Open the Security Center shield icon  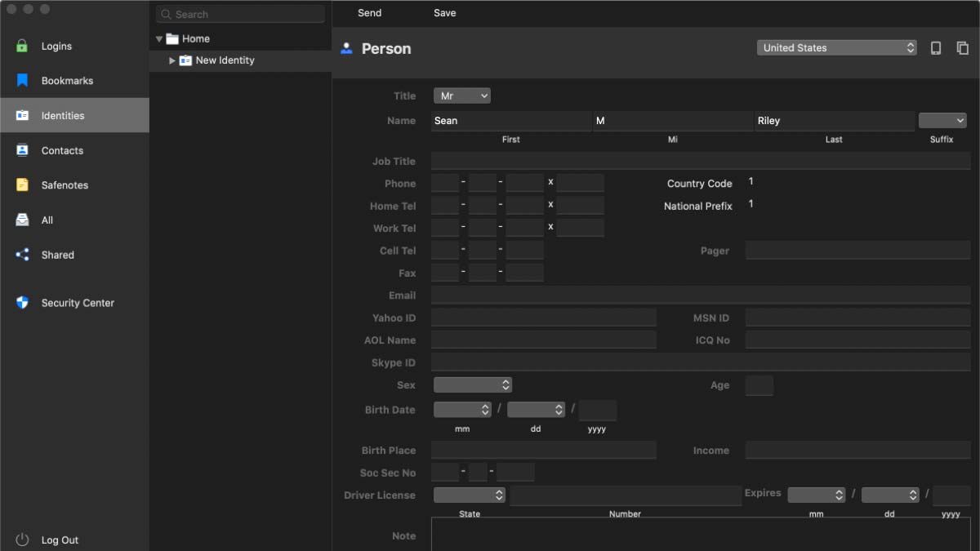[21, 303]
